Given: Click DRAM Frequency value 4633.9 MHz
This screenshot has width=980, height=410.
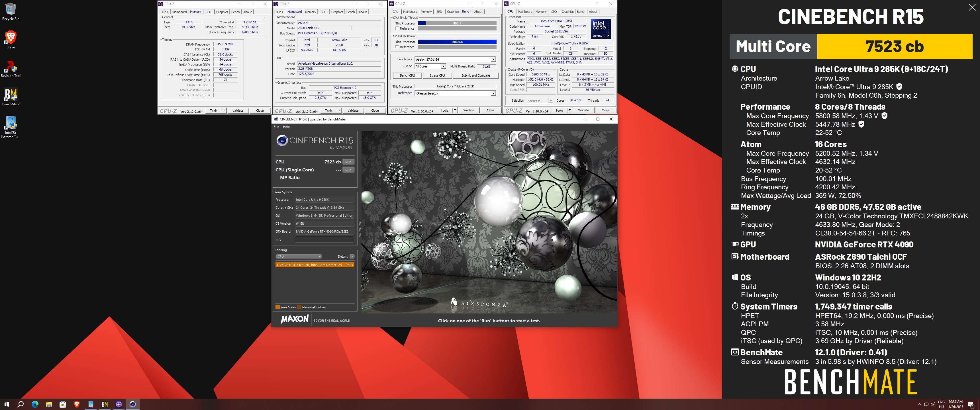Looking at the screenshot, I should coord(226,44).
